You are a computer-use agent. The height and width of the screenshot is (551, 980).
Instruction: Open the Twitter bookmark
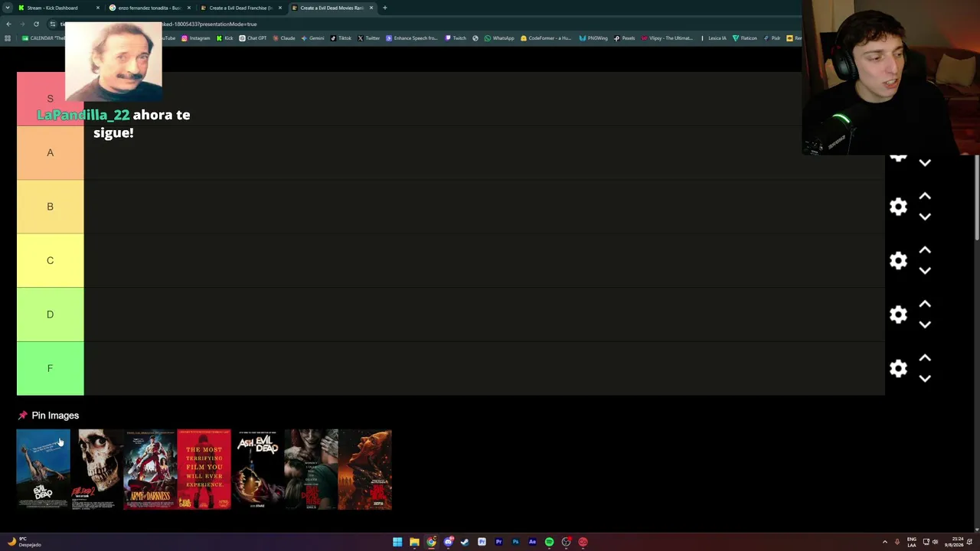click(x=368, y=38)
